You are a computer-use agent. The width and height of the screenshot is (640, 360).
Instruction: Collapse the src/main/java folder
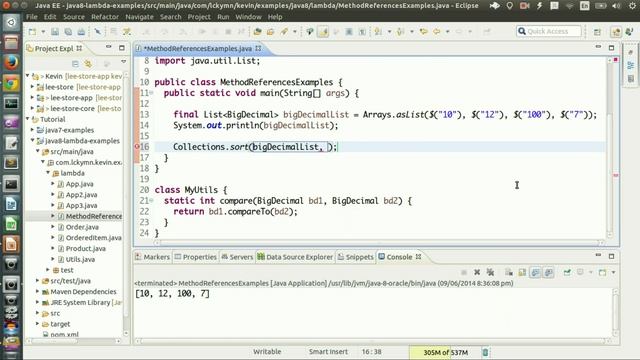38,151
